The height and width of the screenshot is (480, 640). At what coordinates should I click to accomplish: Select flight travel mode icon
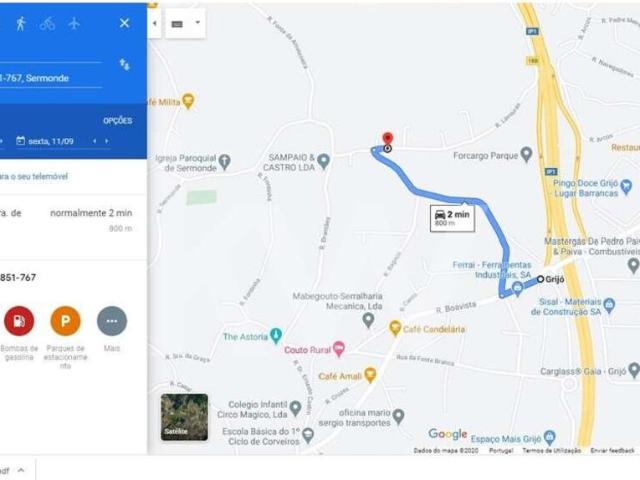[x=74, y=24]
